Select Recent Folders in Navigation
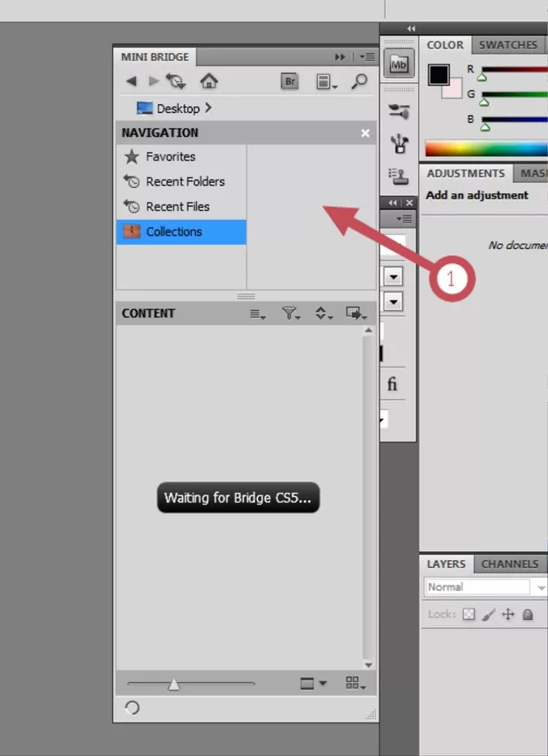Viewport: 548px width, 756px height. [x=181, y=182]
